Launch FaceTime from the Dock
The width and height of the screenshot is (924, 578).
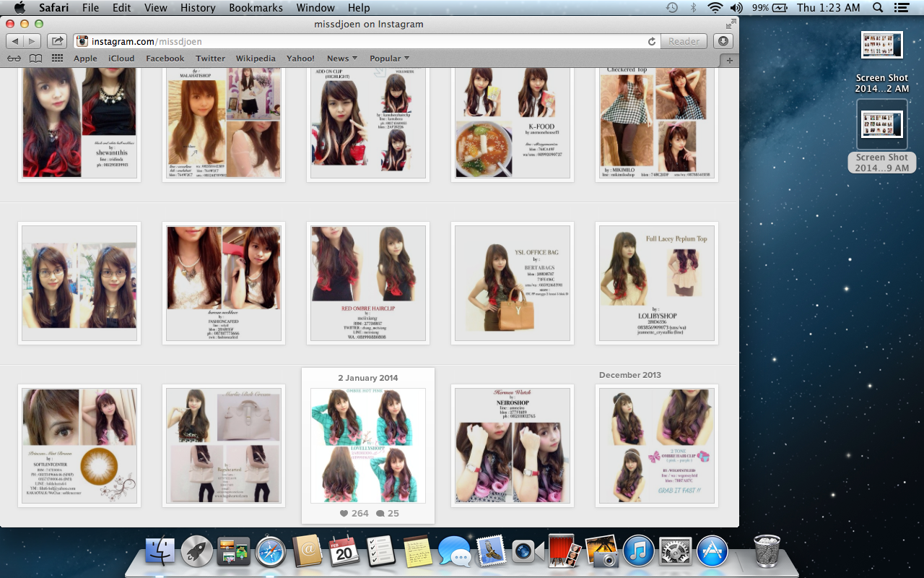point(528,551)
